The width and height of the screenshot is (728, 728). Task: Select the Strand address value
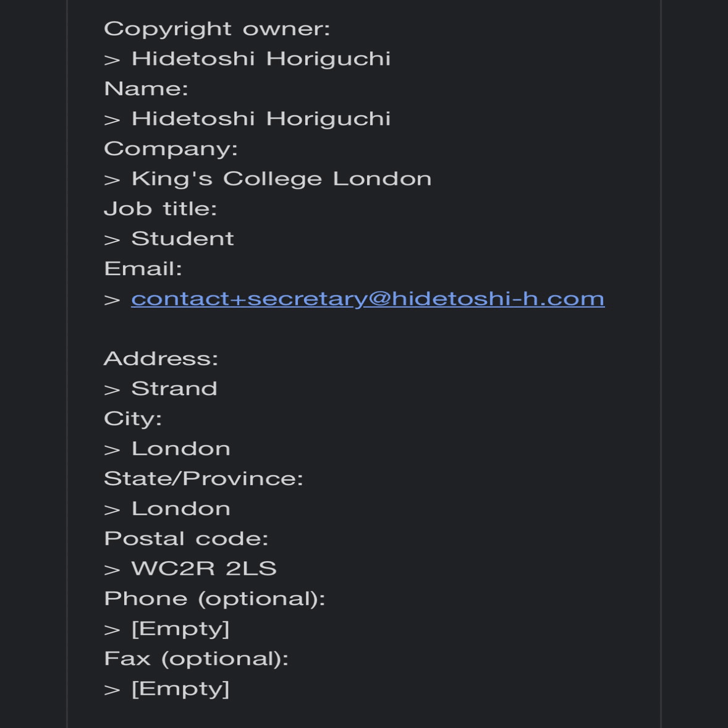click(174, 389)
